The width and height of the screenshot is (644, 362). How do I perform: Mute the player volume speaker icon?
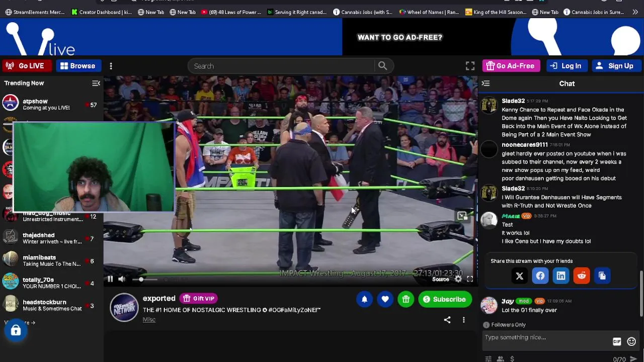click(x=122, y=279)
